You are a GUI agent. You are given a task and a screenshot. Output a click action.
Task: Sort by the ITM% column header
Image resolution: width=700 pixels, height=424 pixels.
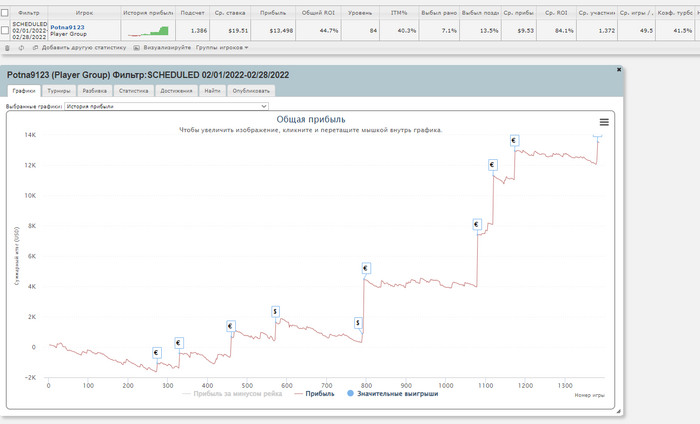click(x=399, y=13)
